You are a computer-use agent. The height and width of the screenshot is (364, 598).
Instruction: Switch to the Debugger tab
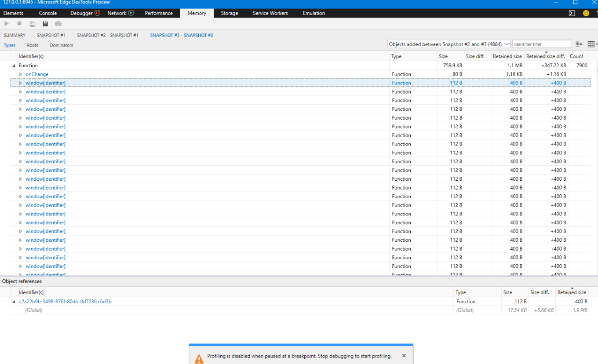coord(82,13)
